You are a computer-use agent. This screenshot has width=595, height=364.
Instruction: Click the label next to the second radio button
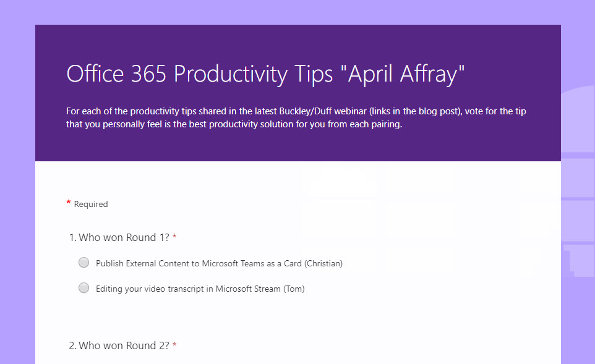click(200, 289)
